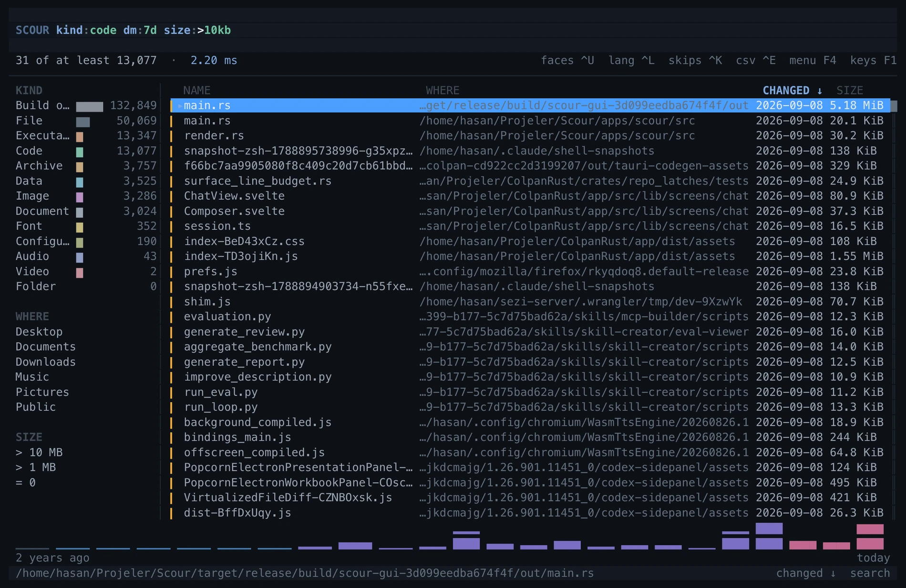Filter location to Desktop

tap(39, 332)
